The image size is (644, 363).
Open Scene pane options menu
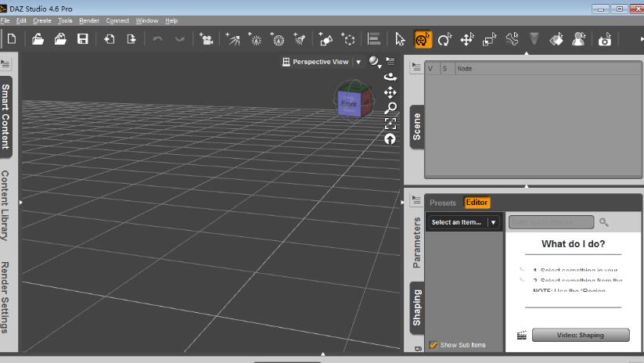[416, 67]
